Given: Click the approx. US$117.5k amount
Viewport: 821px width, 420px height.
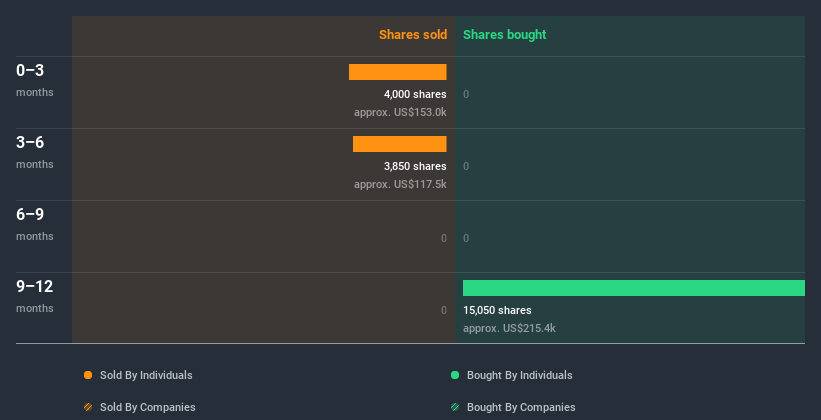Looking at the screenshot, I should (x=401, y=184).
